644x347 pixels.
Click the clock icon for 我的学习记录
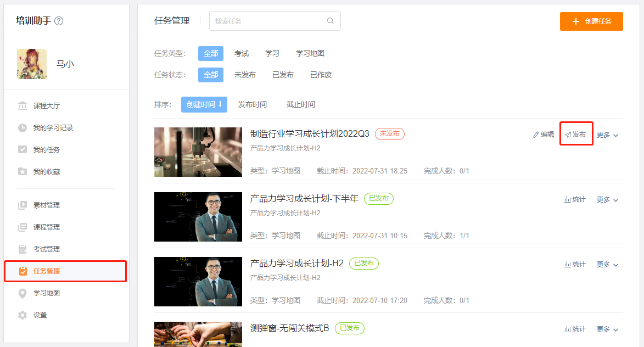click(x=23, y=128)
